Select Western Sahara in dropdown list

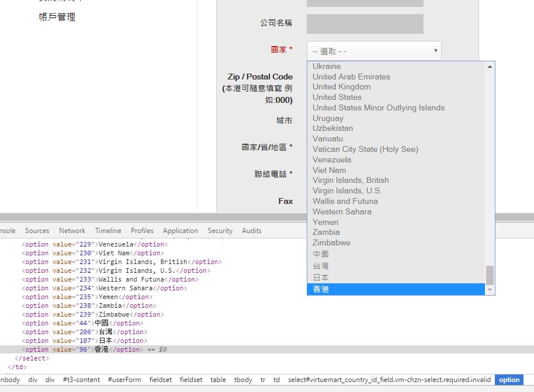[x=396, y=211]
